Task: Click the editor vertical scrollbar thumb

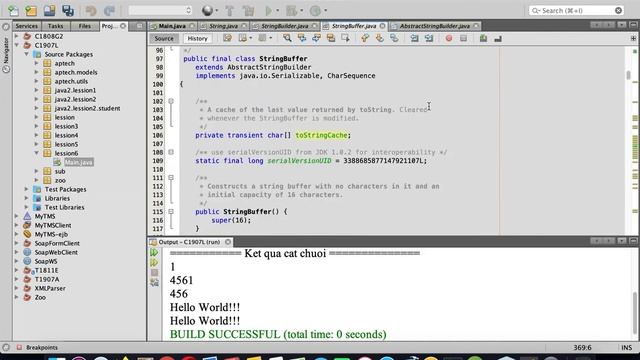Action: coord(629,75)
